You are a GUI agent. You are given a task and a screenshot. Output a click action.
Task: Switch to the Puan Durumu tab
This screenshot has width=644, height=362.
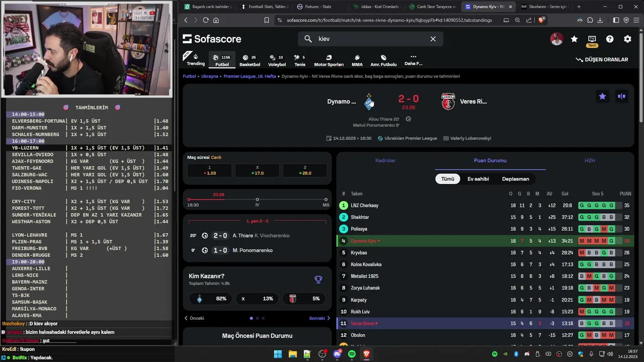(x=490, y=160)
